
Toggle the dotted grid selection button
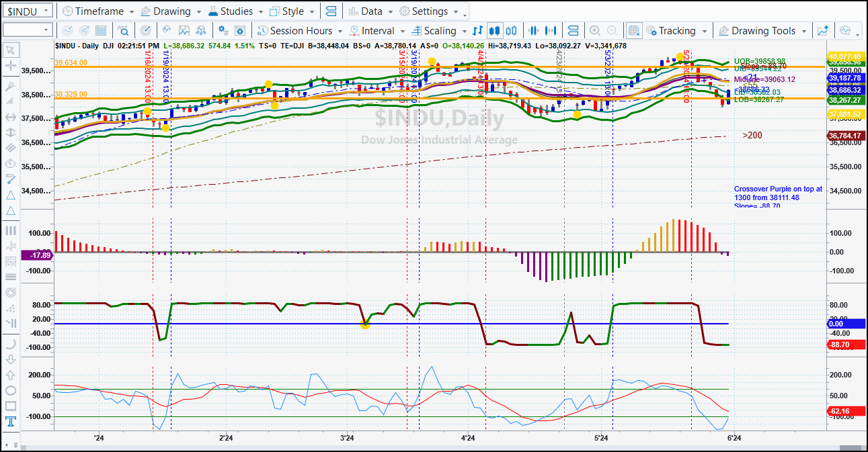pos(633,31)
